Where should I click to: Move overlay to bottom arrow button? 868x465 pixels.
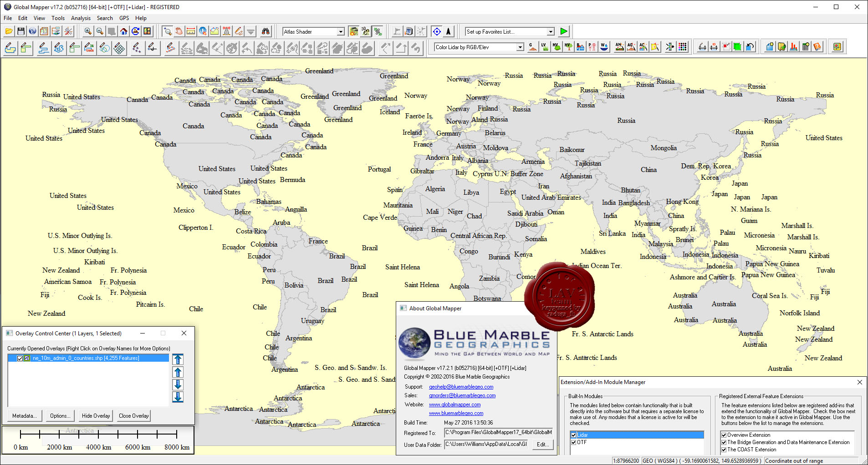[178, 397]
